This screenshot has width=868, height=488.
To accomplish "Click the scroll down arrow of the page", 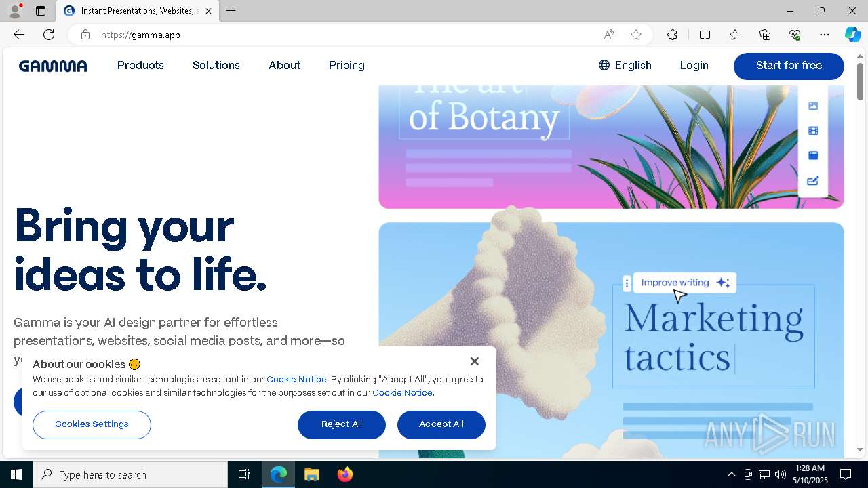I will tap(860, 449).
